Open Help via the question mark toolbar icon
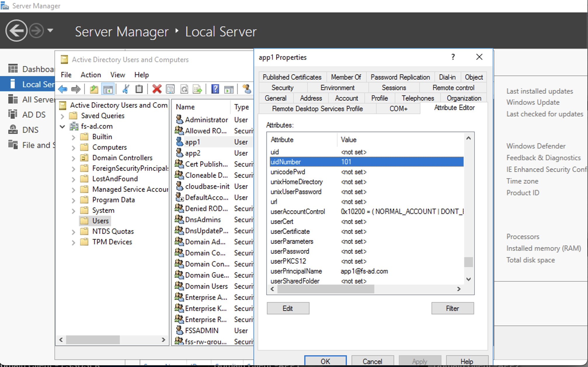This screenshot has width=588, height=367. 215,89
